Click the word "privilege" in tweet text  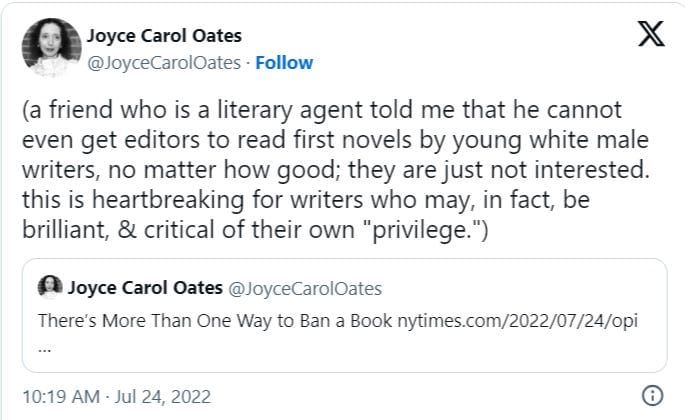click(420, 230)
